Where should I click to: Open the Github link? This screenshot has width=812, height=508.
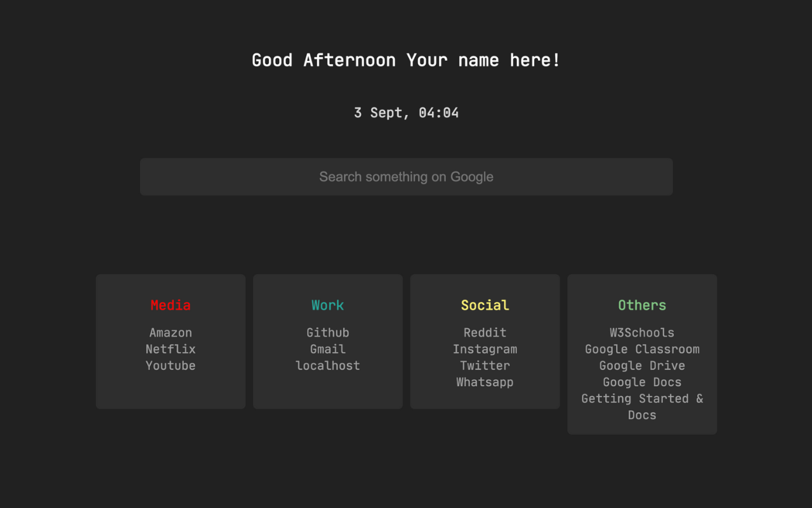[328, 332]
